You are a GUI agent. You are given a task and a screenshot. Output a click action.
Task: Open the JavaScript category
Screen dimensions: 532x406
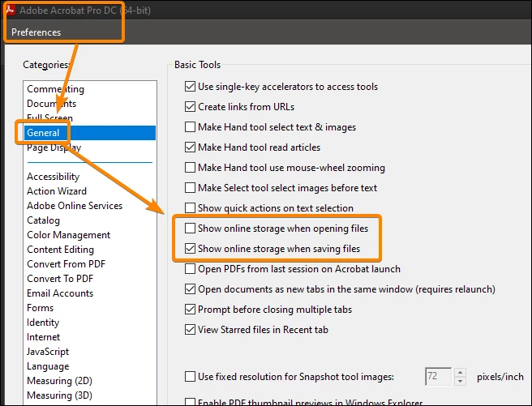tap(48, 352)
